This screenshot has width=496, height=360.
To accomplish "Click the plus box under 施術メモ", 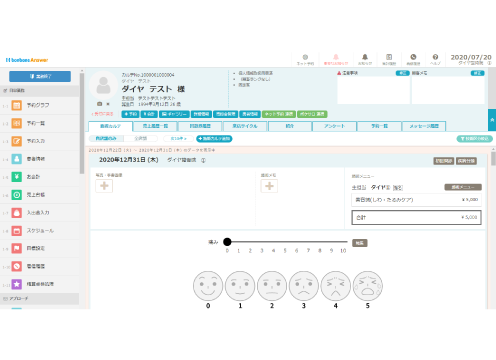I will pyautogui.click(x=269, y=186).
